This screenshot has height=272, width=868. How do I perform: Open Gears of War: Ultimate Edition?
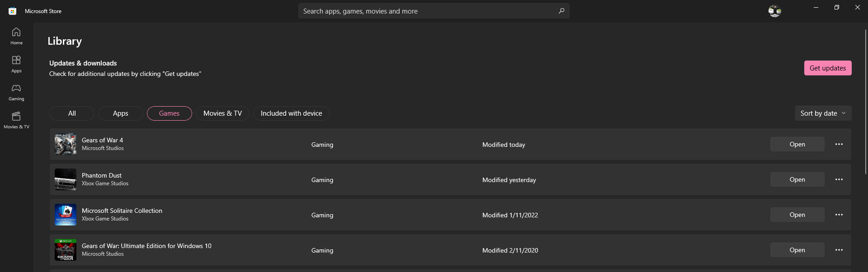[797, 250]
